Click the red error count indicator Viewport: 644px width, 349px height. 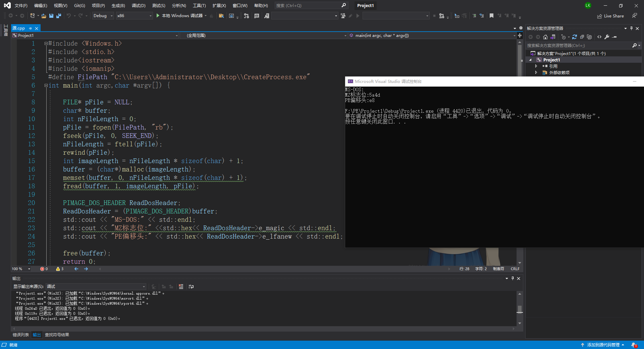point(44,269)
